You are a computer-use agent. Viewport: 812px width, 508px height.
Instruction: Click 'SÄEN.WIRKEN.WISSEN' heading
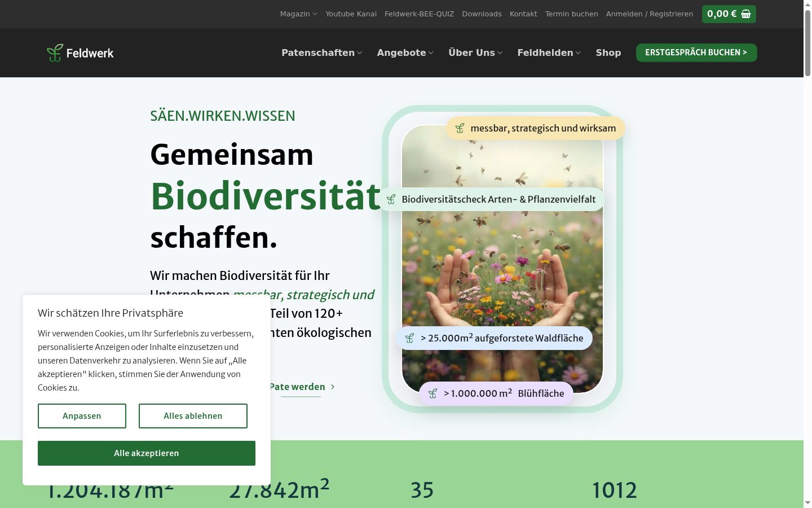pos(223,116)
